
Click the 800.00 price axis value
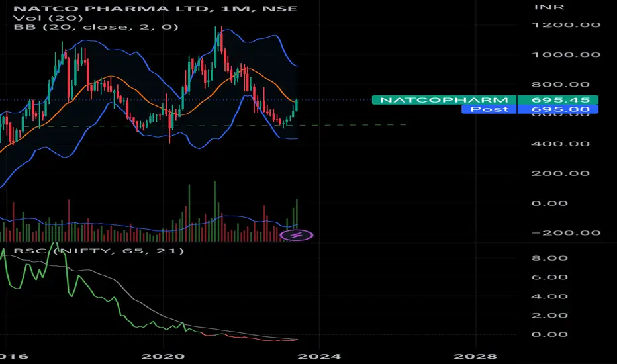click(560, 84)
